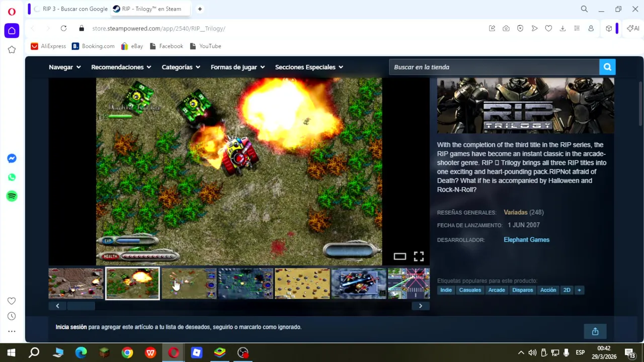644x362 pixels.
Task: Click the address bar URL
Action: [x=158, y=28]
